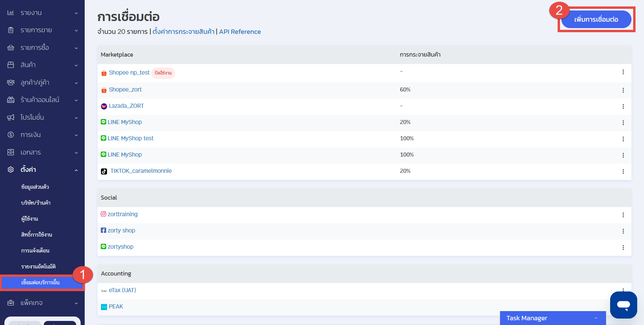Click the จำนวน 20 รายการ count text
644x325 pixels.
tap(122, 32)
